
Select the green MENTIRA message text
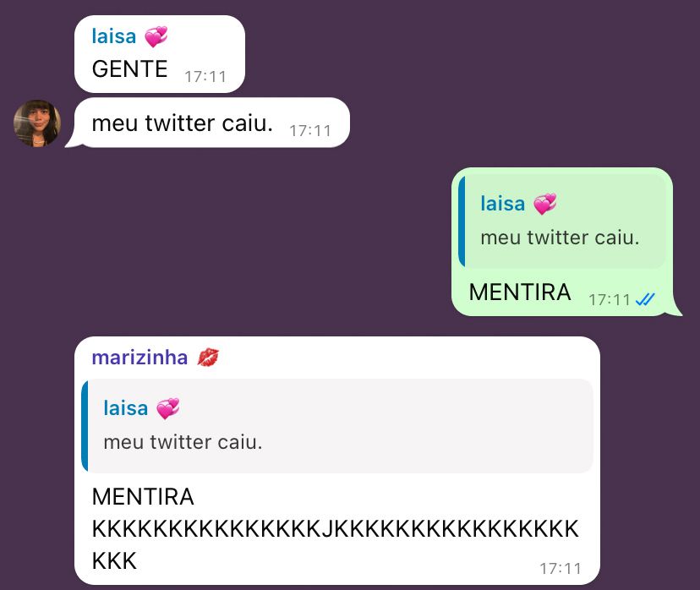(520, 292)
